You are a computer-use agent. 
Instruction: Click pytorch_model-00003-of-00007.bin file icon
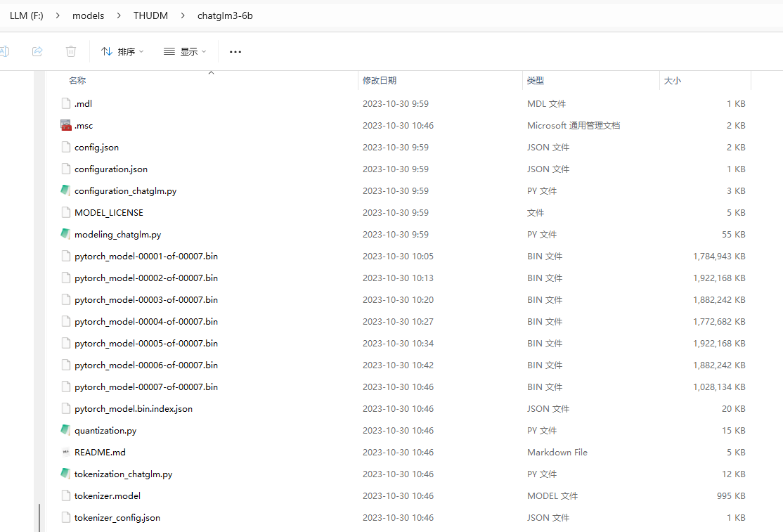click(x=66, y=299)
